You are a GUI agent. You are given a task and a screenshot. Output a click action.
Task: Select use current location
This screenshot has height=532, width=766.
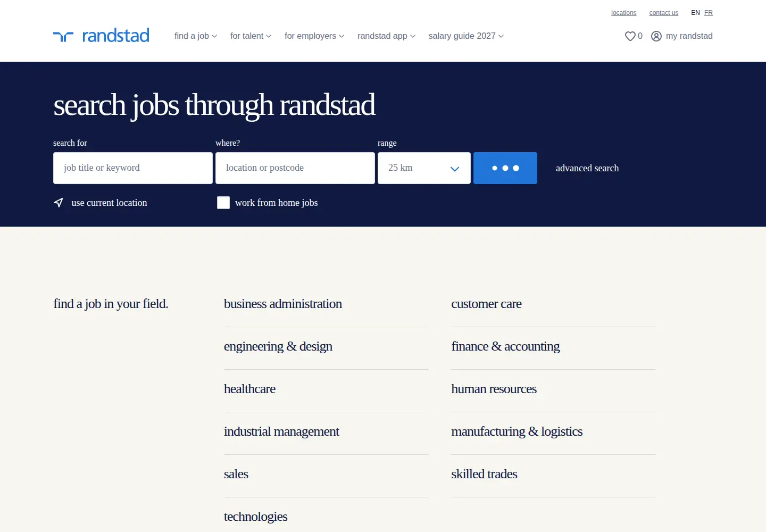tap(109, 203)
